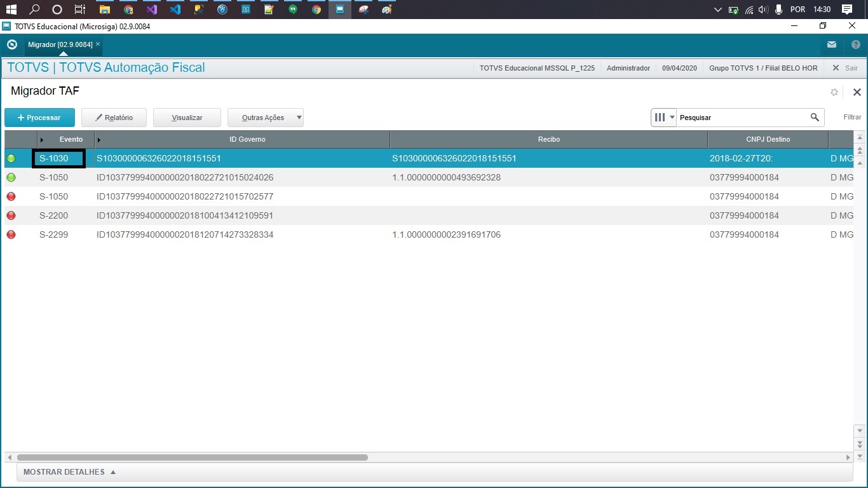Open Hangouts from the taskbar
The width and height of the screenshot is (868, 488).
[292, 10]
